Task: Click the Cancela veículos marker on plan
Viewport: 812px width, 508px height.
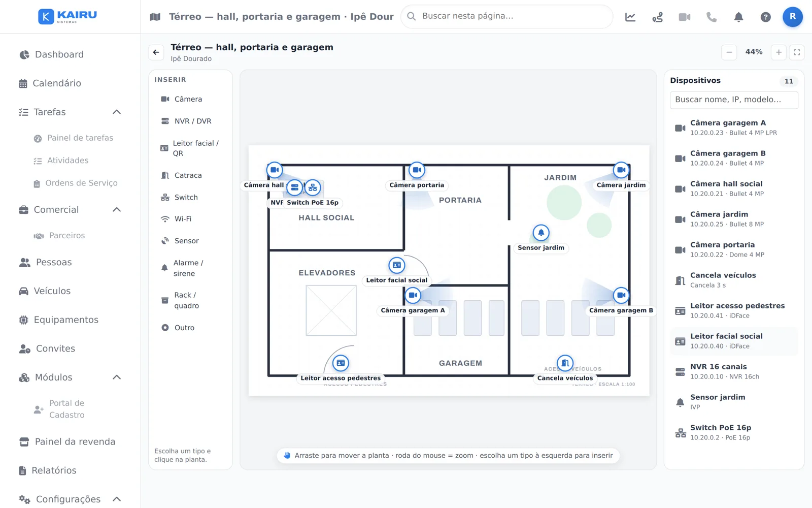Action: pos(565,363)
